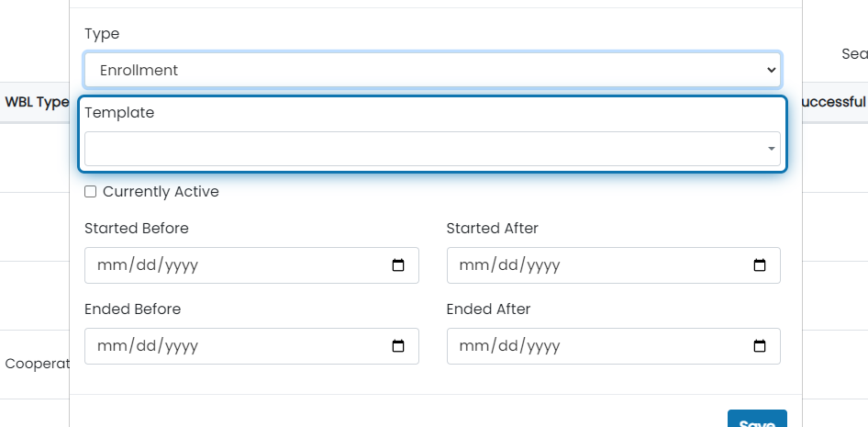Open the Type select showing Enrollment
The height and width of the screenshot is (427, 868).
click(432, 71)
